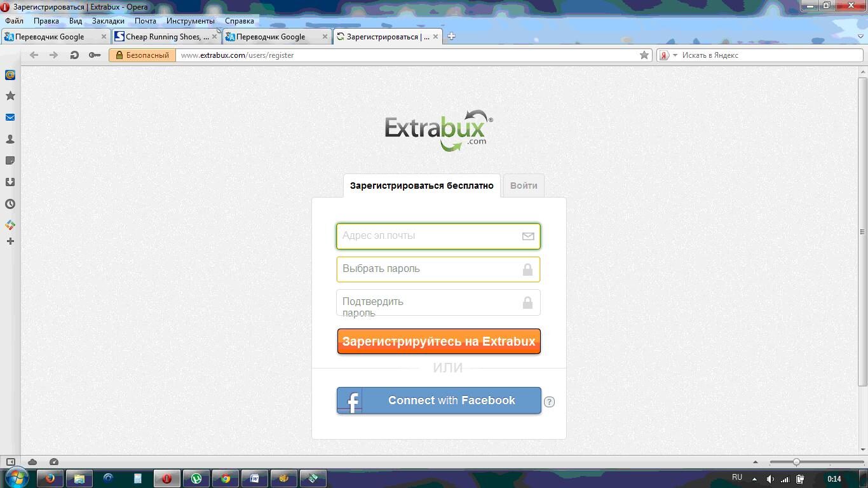868x488 pixels.
Task: Open the Contacts panel in the sidebar
Action: [10, 139]
